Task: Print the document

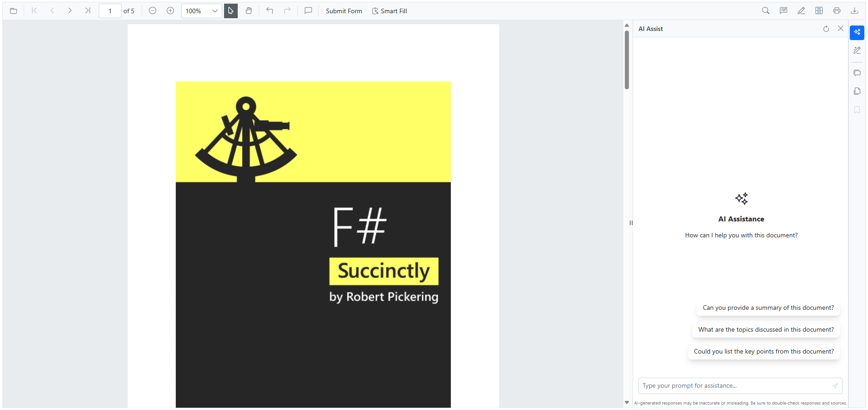Action: (x=837, y=10)
